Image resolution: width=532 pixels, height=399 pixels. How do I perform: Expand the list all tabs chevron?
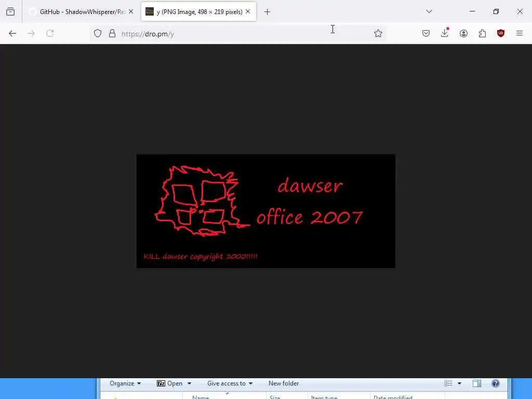429,11
